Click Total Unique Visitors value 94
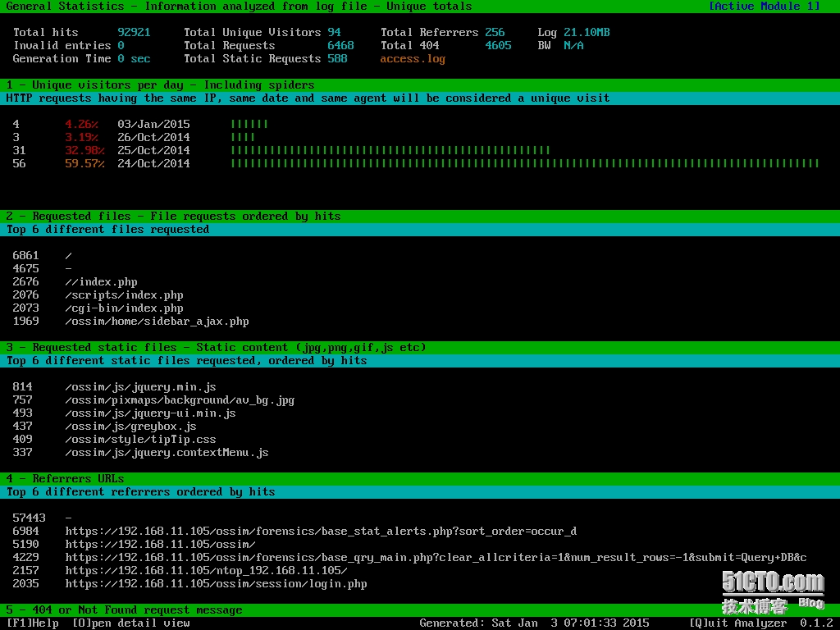The image size is (840, 630). (334, 32)
